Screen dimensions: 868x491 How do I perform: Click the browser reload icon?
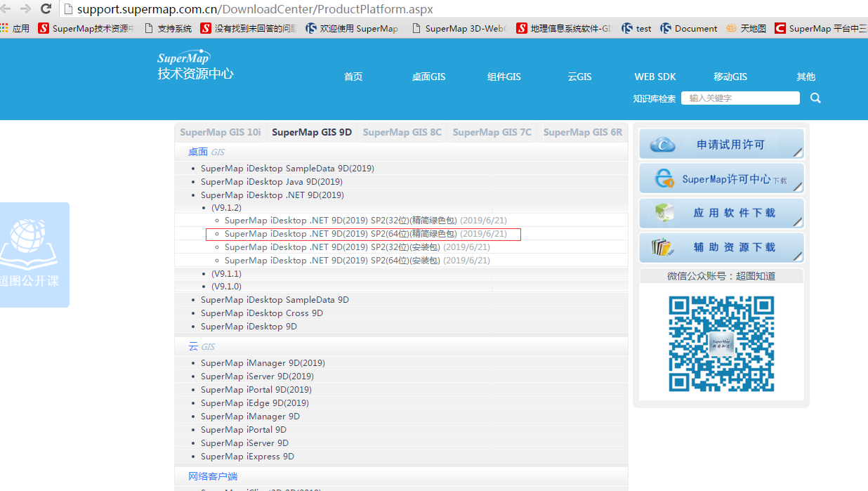46,9
